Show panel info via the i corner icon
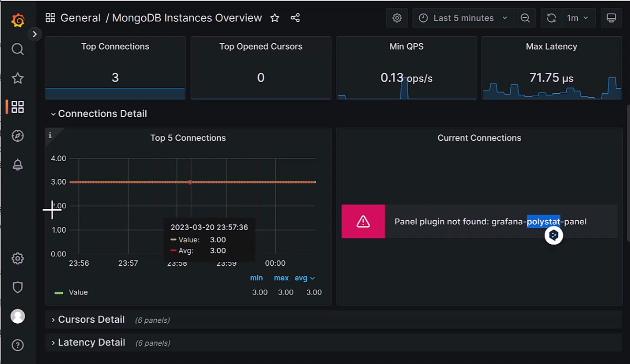 click(50, 135)
